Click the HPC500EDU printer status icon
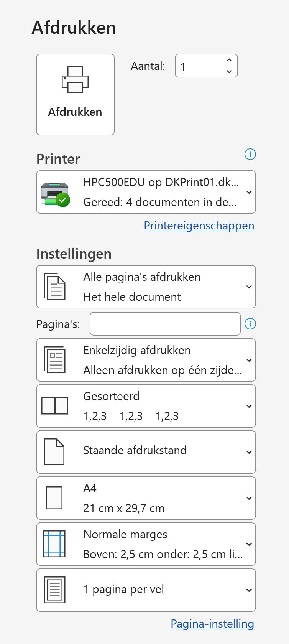Screen dimensions: 289x644 56,194
